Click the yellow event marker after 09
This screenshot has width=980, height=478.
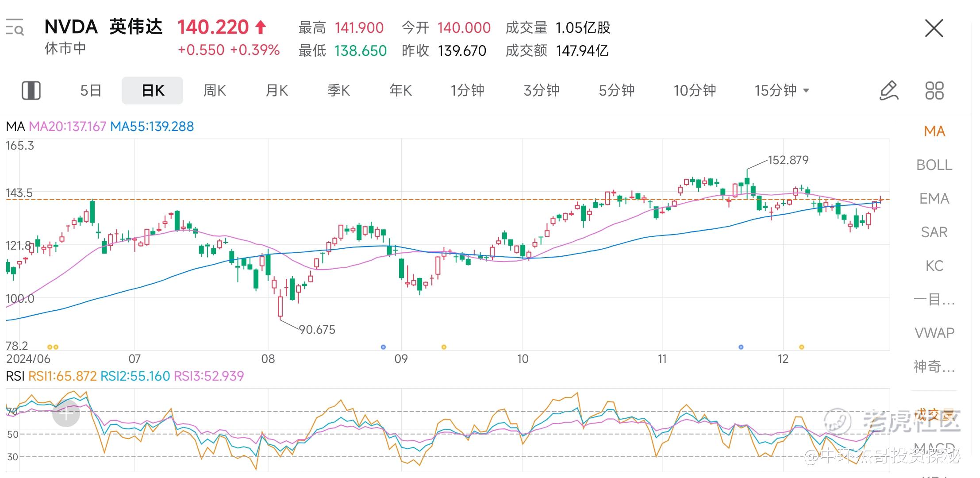click(444, 347)
